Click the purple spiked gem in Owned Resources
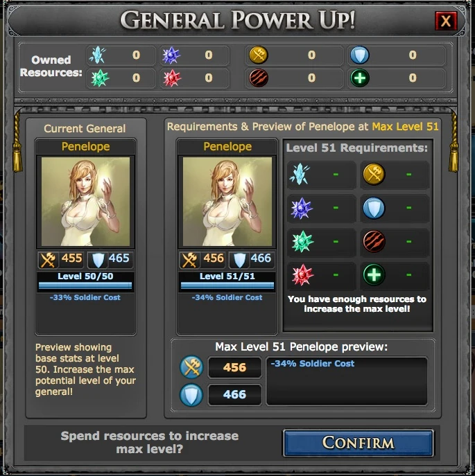This screenshot has height=476, width=475. point(171,55)
